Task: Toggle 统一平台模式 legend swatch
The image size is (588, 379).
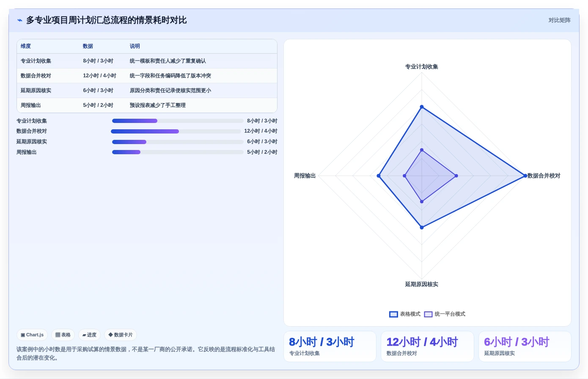Action: pos(428,314)
